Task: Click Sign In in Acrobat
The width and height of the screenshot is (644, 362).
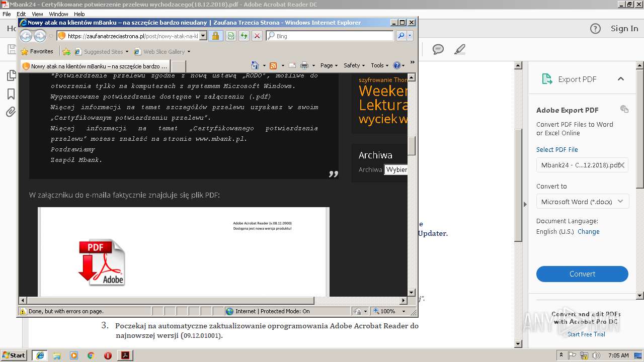Action: pyautogui.click(x=624, y=29)
